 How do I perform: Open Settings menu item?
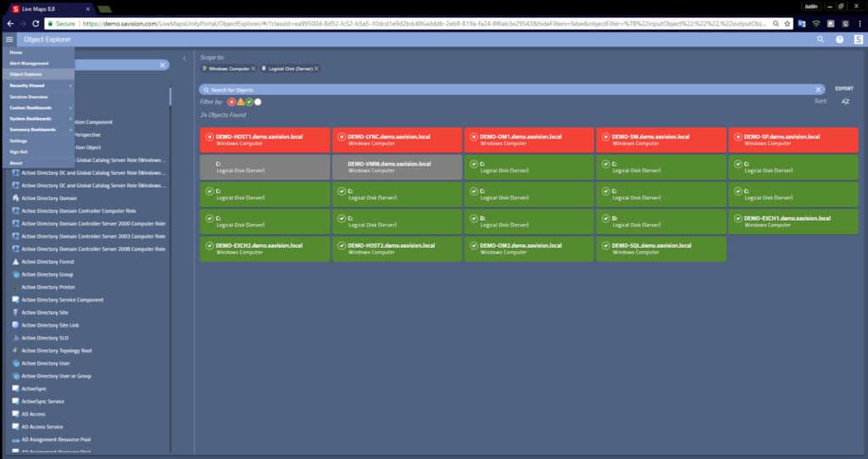pos(19,141)
